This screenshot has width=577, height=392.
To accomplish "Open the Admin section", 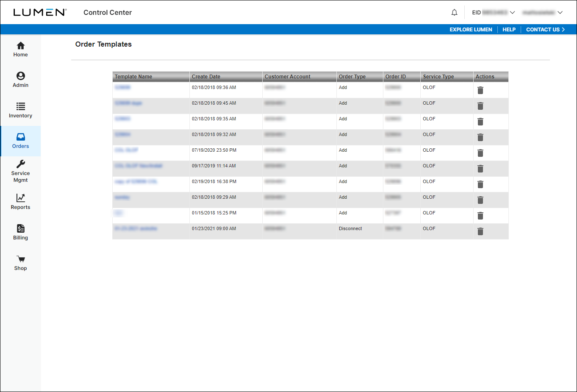I will tap(20, 80).
